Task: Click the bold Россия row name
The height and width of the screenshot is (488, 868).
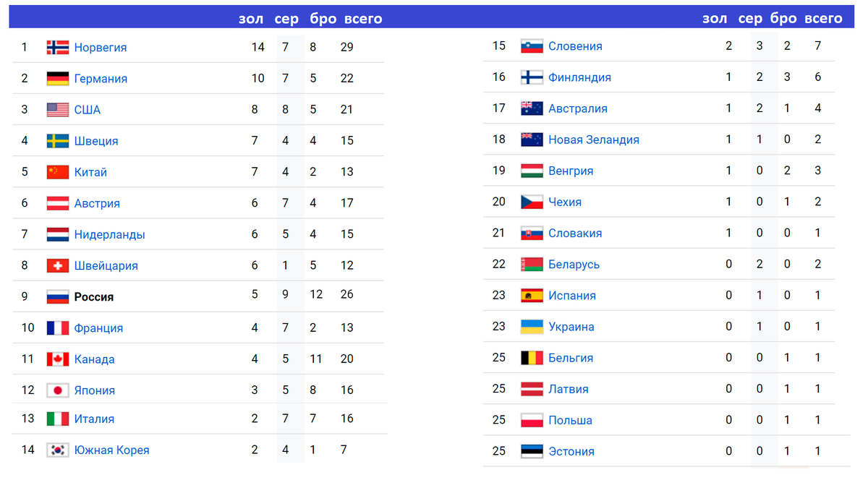Action: tap(94, 296)
